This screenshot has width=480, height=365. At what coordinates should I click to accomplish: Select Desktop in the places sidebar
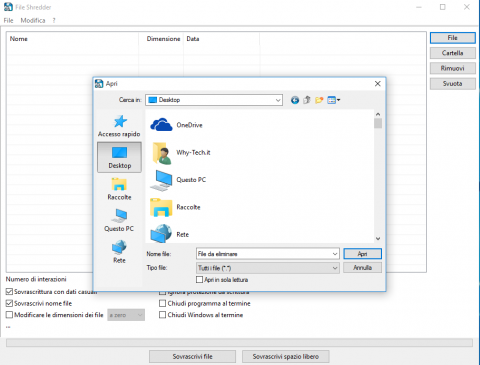point(119,157)
